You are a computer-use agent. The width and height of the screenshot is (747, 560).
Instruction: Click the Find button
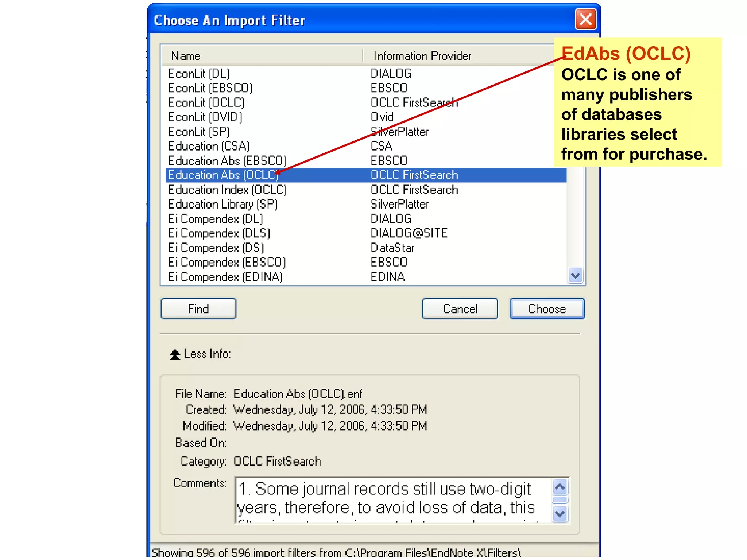point(198,308)
